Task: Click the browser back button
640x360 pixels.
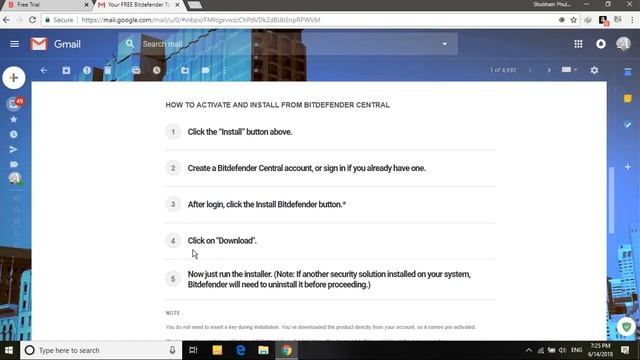Action: (x=7, y=20)
